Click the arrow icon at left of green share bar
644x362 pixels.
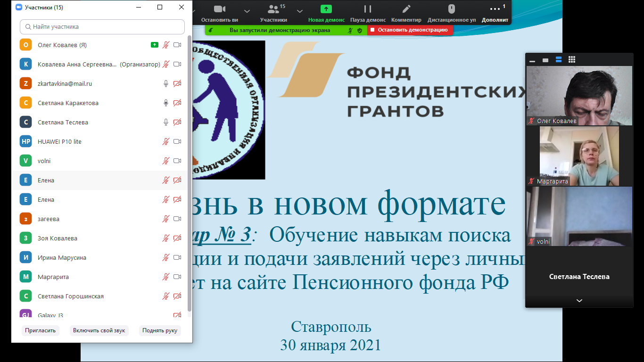pyautogui.click(x=211, y=30)
